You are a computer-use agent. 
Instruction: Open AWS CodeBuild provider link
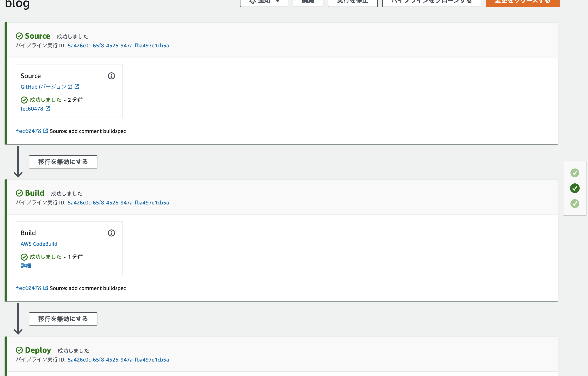click(39, 244)
